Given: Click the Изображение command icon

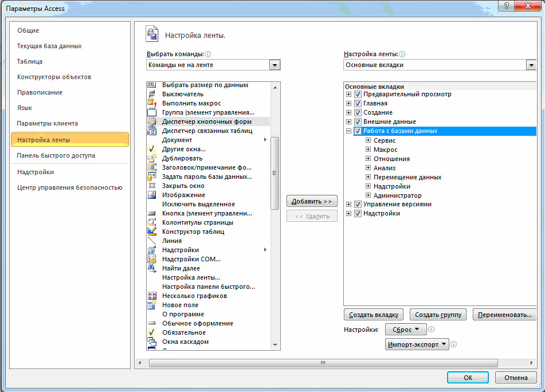Looking at the screenshot, I should coord(151,195).
